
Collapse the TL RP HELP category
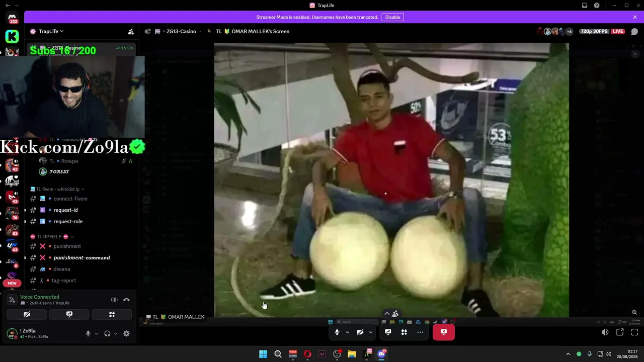tap(52, 237)
